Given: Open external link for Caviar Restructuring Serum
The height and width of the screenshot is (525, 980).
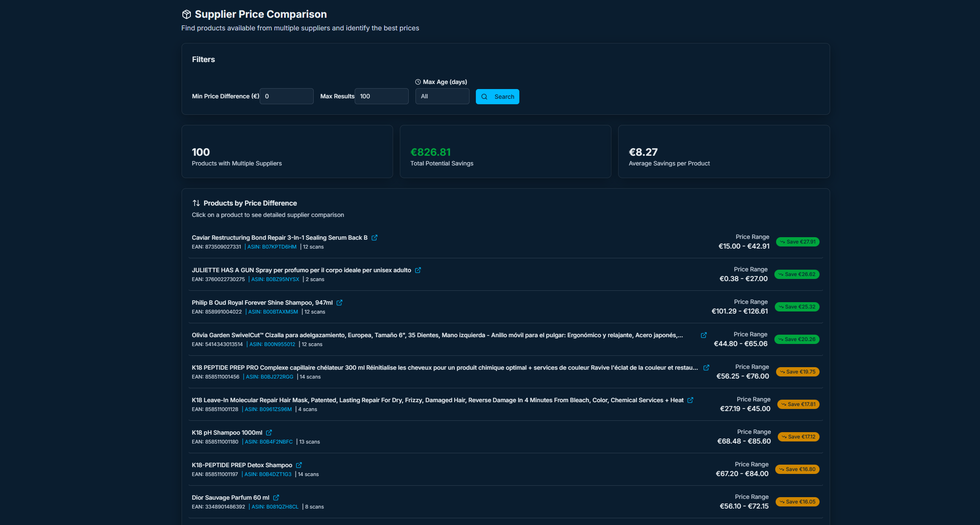Looking at the screenshot, I should pos(374,238).
